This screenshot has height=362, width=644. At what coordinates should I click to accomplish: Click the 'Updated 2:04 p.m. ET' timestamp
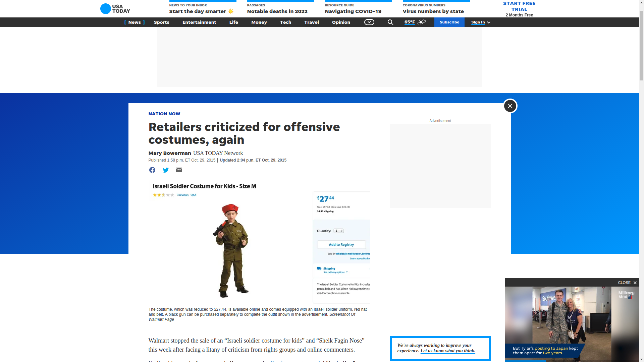click(x=253, y=160)
